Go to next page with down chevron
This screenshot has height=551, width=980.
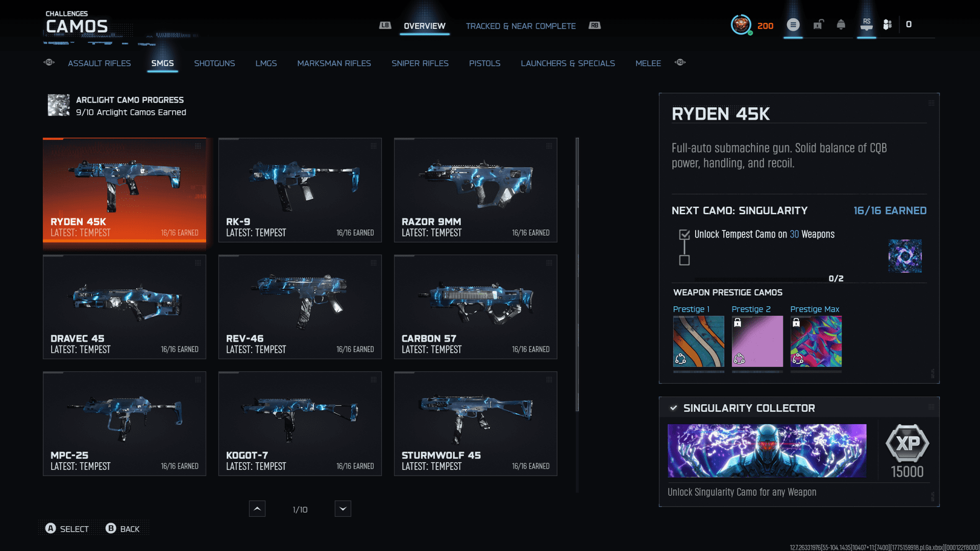(x=342, y=509)
